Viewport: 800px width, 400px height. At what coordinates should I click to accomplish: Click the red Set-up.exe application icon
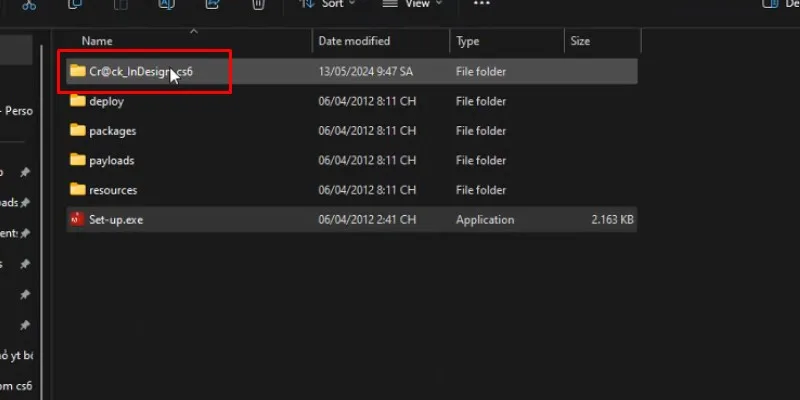(x=77, y=219)
